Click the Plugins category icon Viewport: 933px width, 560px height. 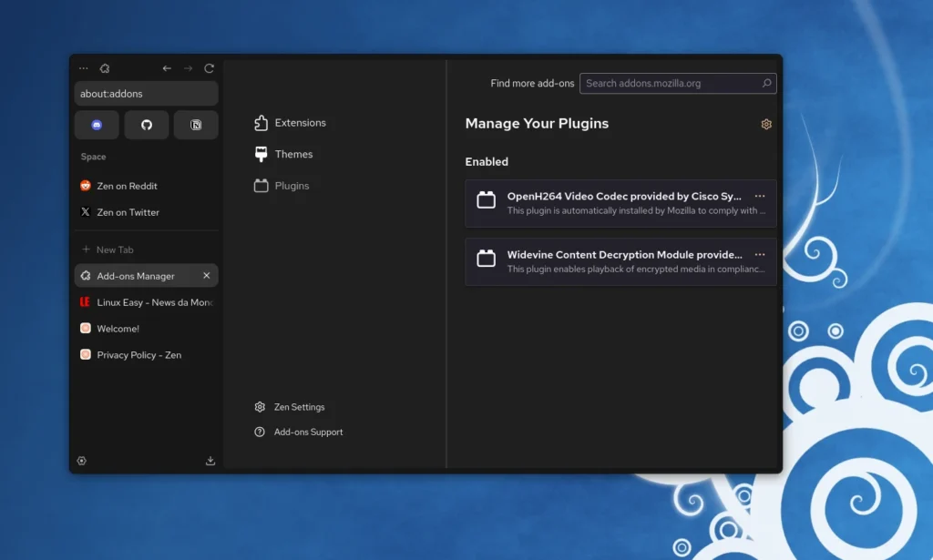261,186
